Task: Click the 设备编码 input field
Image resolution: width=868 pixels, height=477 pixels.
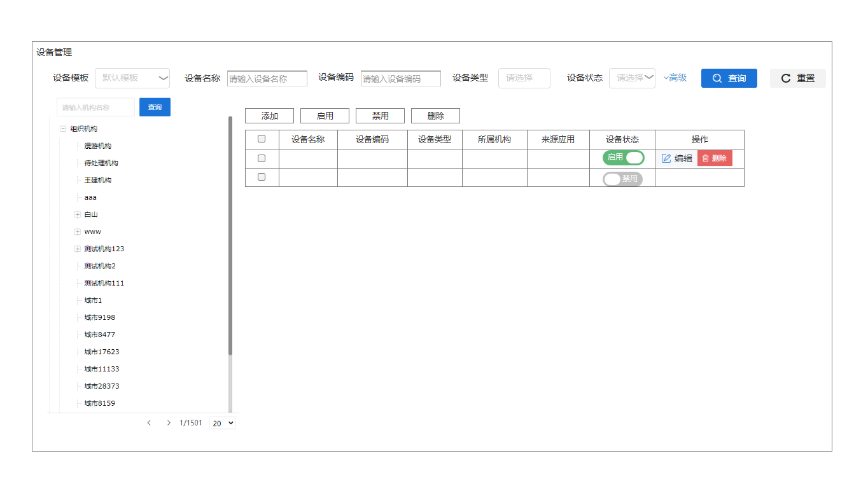Action: 401,79
